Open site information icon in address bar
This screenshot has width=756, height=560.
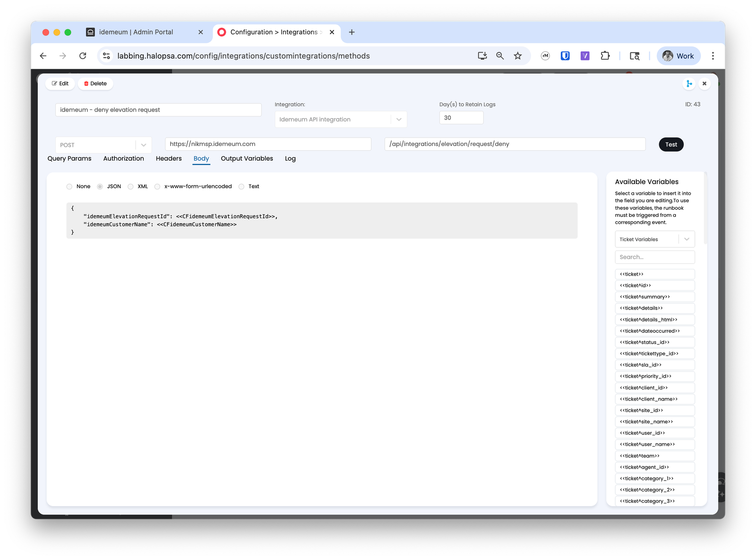coord(107,56)
